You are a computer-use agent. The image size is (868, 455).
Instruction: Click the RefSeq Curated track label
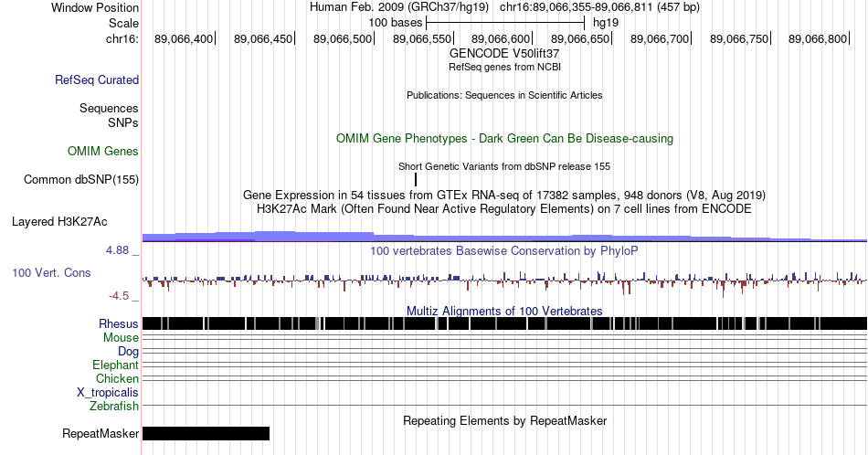[x=97, y=79]
